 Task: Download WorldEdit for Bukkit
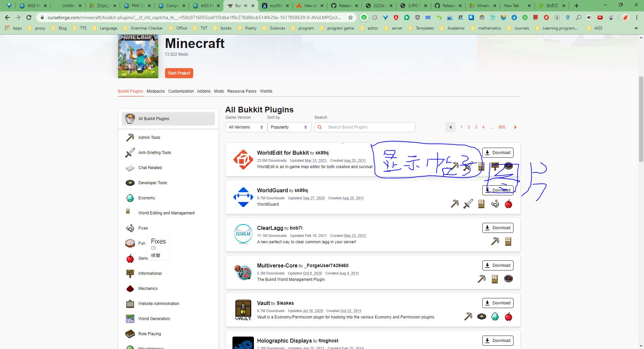click(498, 153)
